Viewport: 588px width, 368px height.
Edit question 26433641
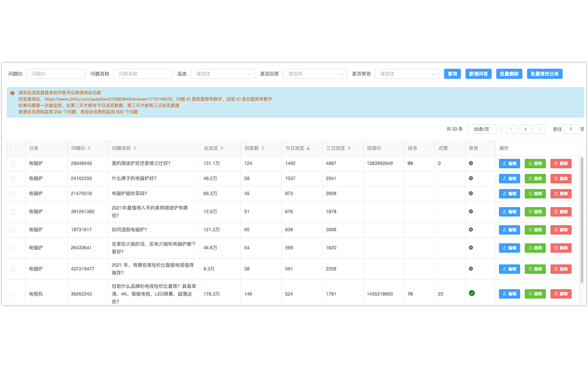point(509,247)
